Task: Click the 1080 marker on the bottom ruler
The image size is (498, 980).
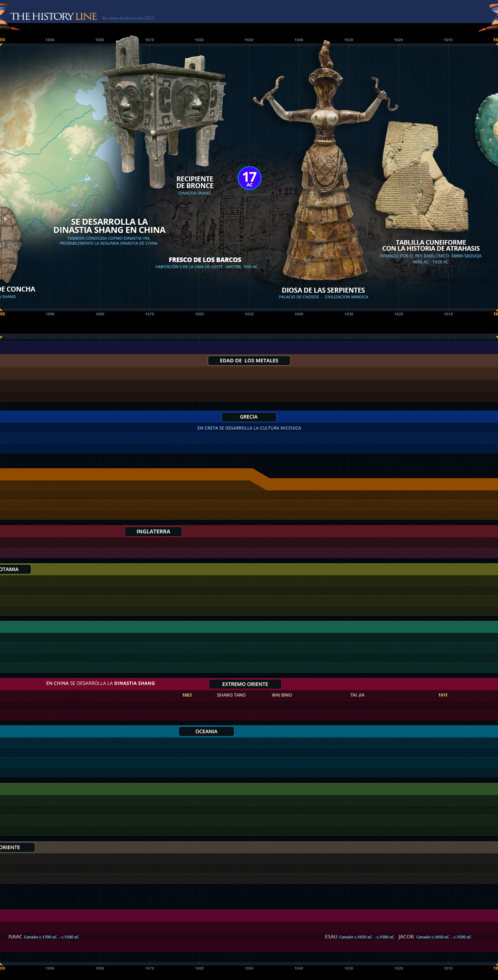Action: tap(100, 968)
